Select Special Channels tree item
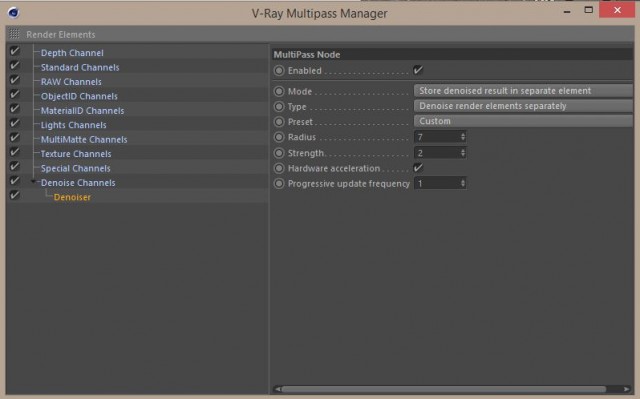 pyautogui.click(x=76, y=168)
